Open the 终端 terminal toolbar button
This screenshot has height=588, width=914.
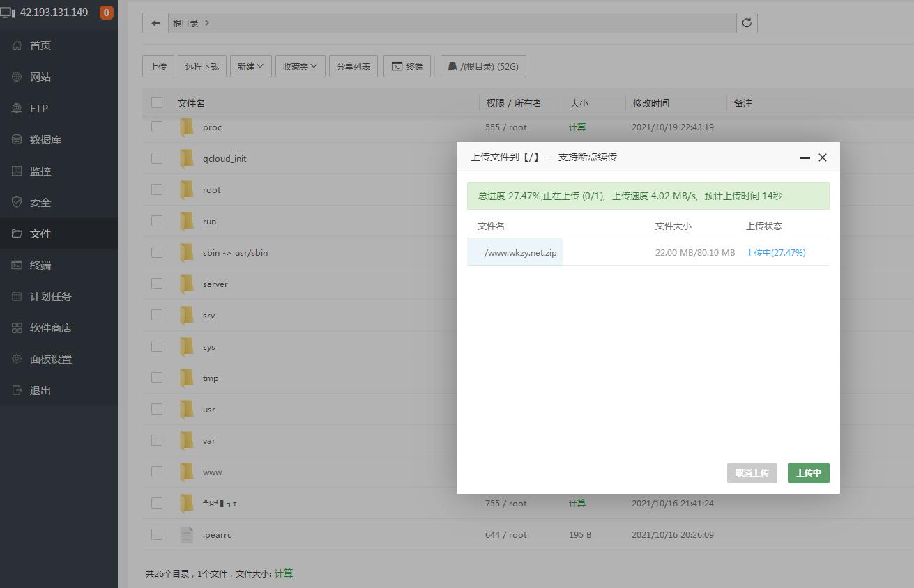(x=407, y=66)
